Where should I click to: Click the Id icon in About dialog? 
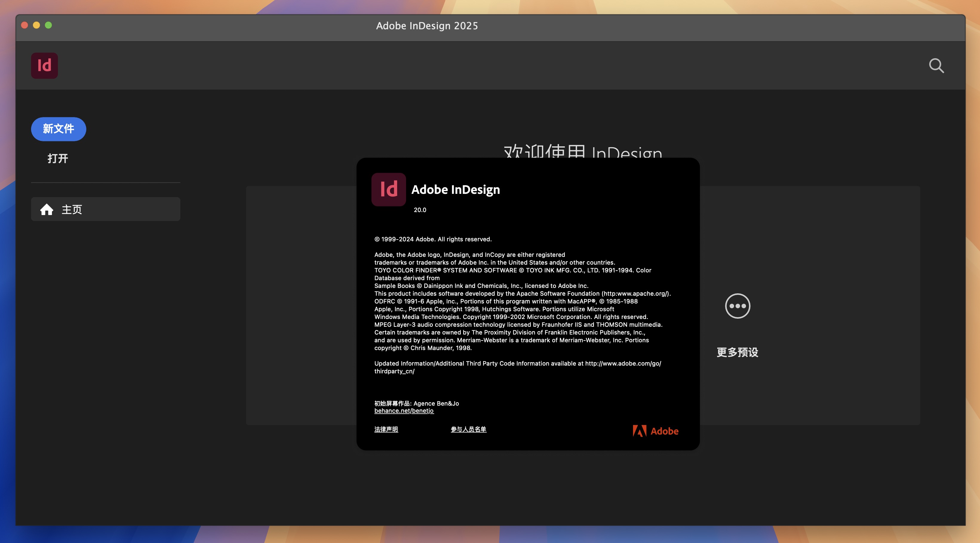388,189
